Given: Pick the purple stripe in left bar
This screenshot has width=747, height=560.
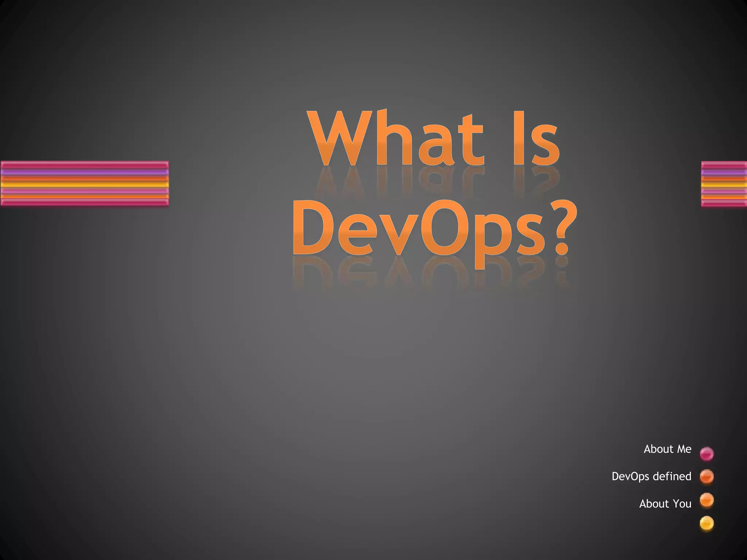Looking at the screenshot, I should [x=85, y=172].
